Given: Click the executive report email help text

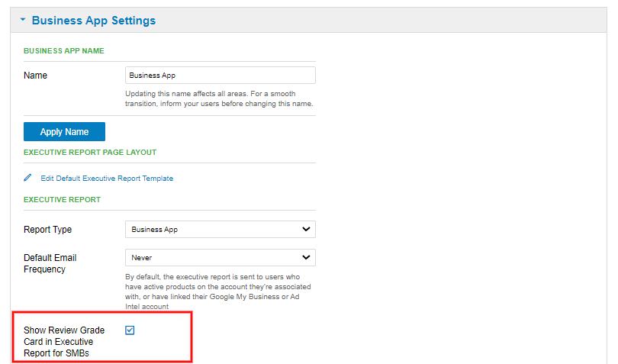Looking at the screenshot, I should 218,292.
